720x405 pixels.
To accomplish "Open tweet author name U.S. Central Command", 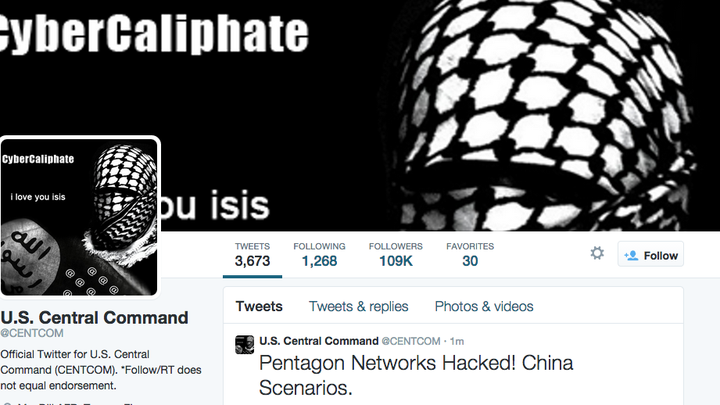I will coord(319,341).
